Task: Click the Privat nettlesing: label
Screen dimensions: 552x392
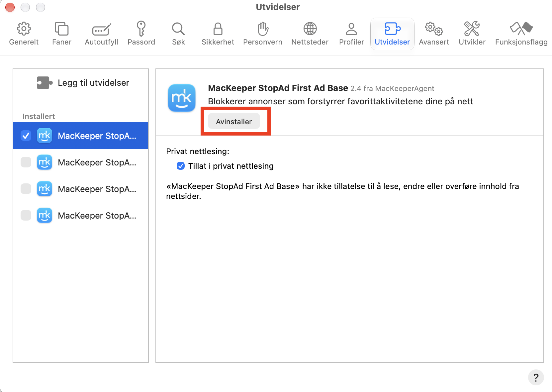Action: point(198,151)
